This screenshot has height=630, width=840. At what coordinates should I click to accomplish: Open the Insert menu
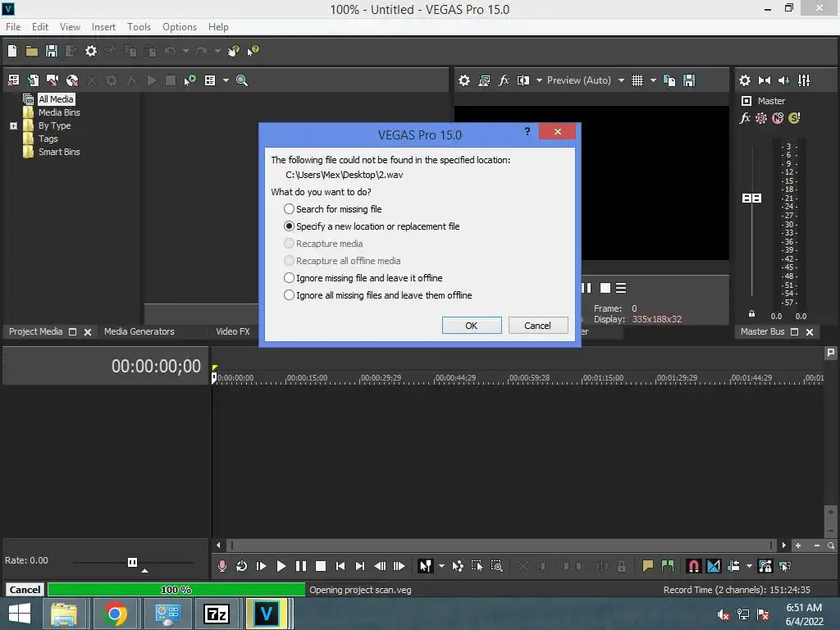tap(103, 27)
